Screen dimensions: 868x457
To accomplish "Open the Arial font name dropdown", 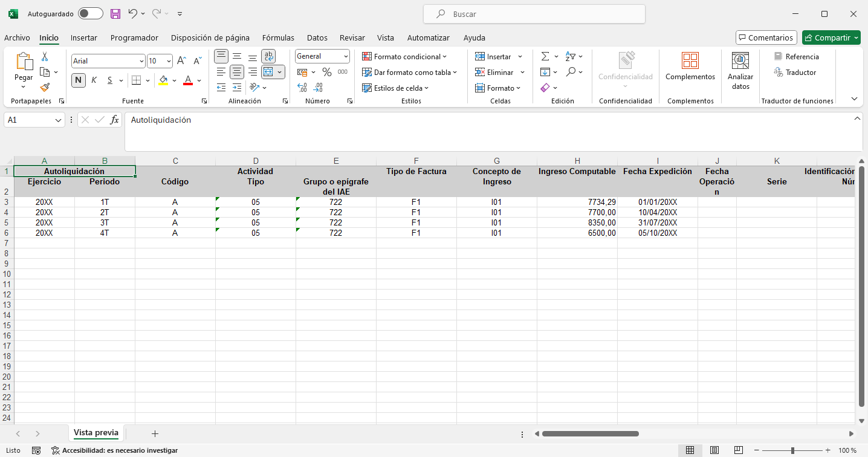I will pos(141,61).
